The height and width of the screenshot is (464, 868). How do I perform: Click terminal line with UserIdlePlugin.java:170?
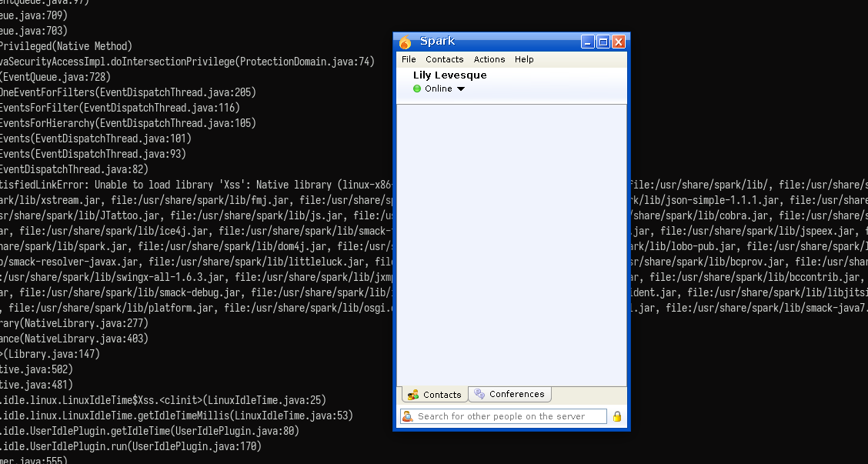pos(131,446)
